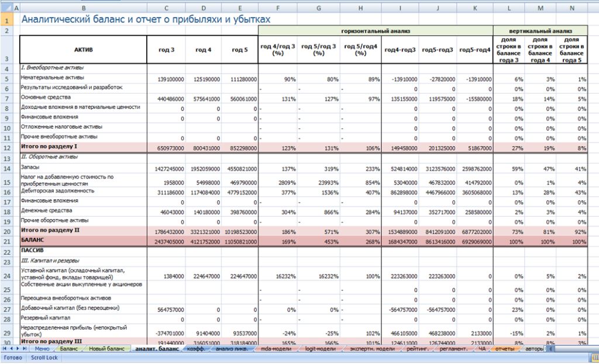Open the mda-модели sheet tab
The width and height of the screenshot is (599, 364).
point(276,348)
